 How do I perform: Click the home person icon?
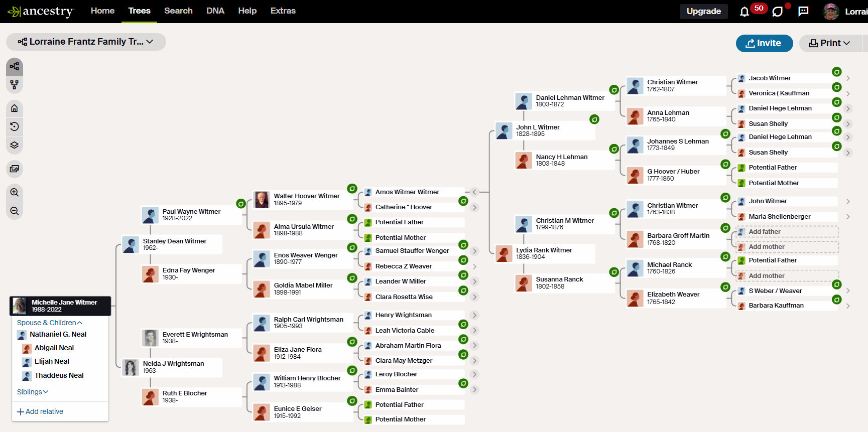pos(15,108)
